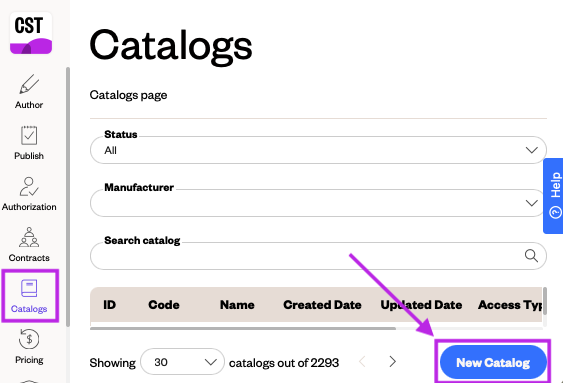Sort by Updated Date column header
This screenshot has height=383, width=563.
pos(421,305)
